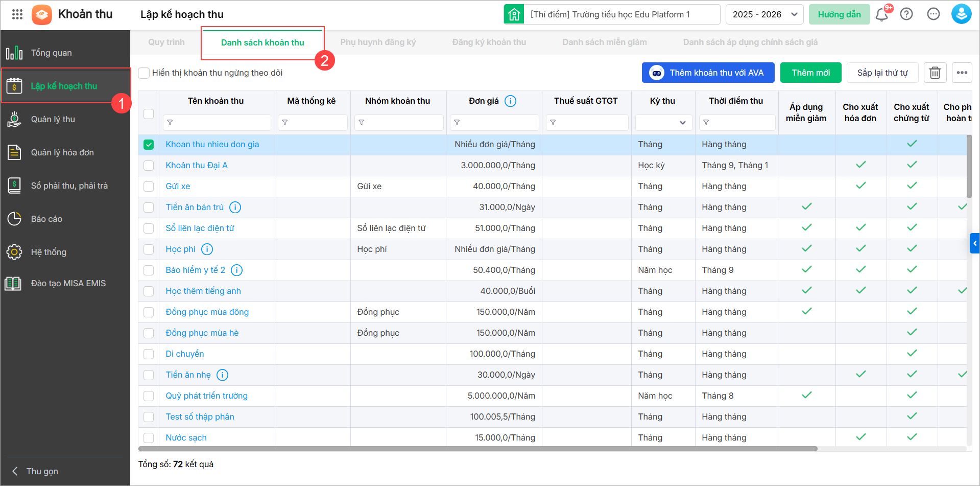
Task: Click the info icon beside Đơn giá
Action: (510, 101)
